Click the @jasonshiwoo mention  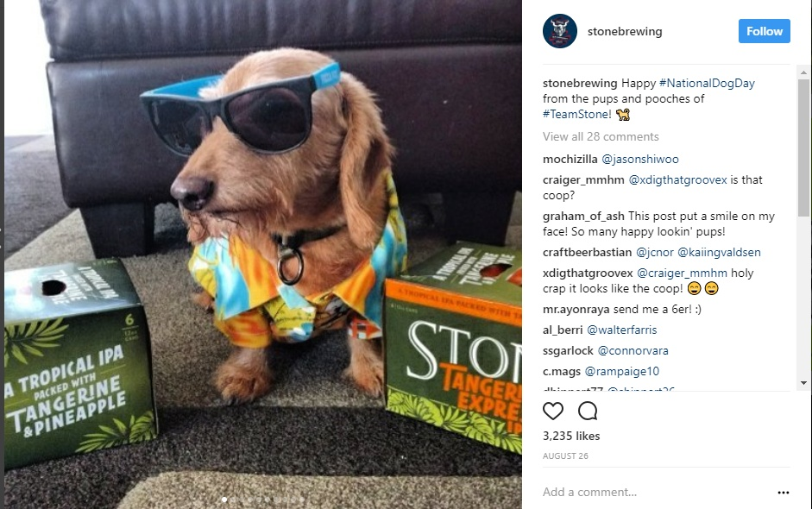[640, 160]
